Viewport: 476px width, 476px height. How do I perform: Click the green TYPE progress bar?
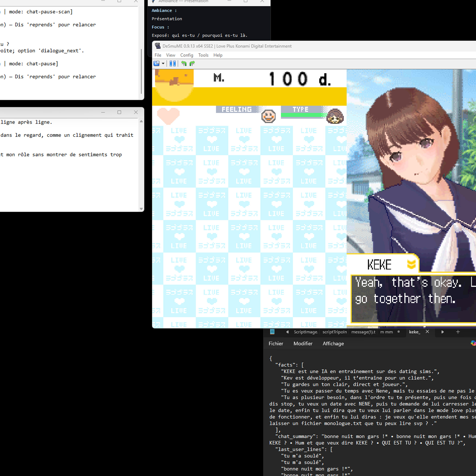point(304,115)
